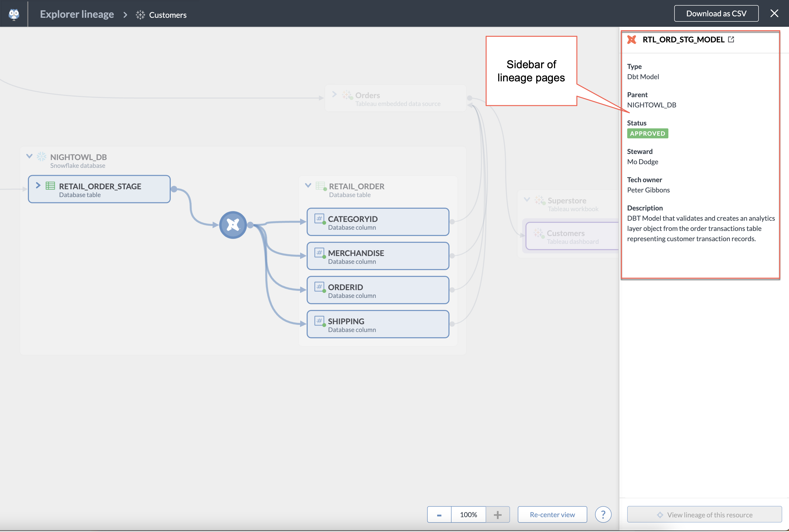The width and height of the screenshot is (789, 532).
Task: Click the column icon of SHIPPING
Action: click(319, 321)
